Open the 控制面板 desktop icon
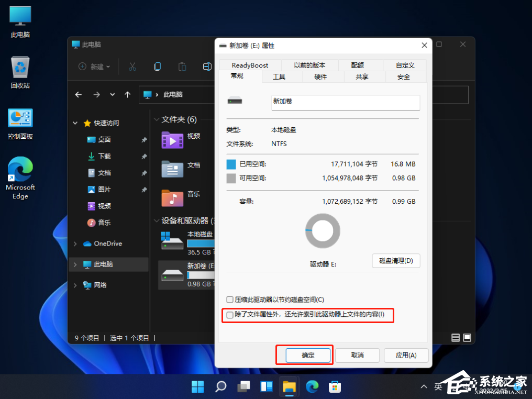Viewport: 532px width, 399px height. 20,124
